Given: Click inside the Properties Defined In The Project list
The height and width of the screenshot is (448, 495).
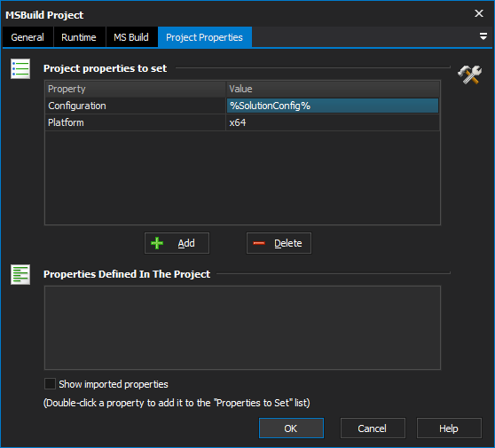Looking at the screenshot, I should (242, 327).
